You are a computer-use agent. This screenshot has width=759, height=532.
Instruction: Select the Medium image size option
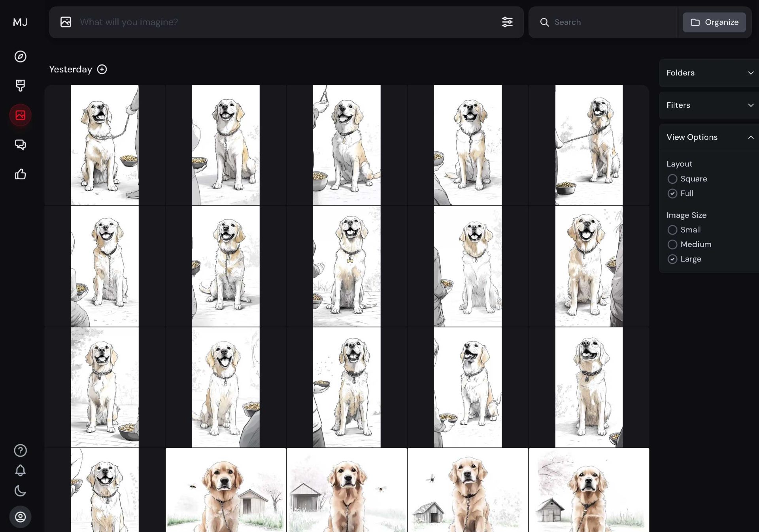pos(672,244)
